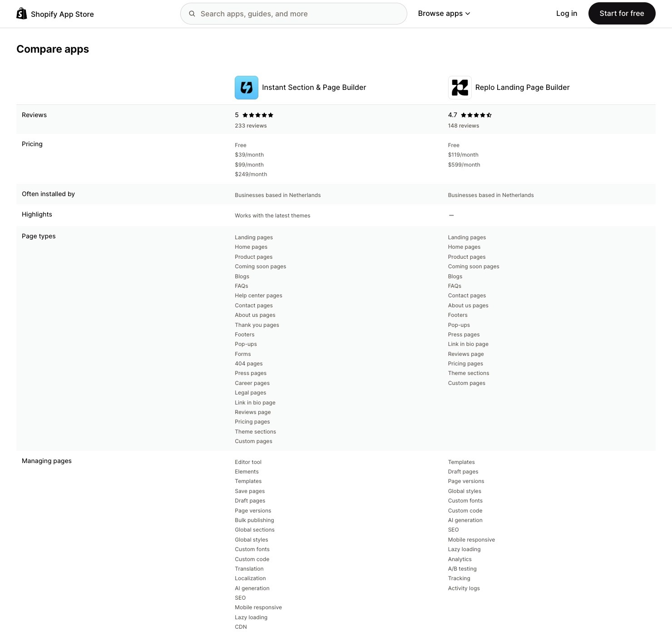Select the Instant Section & Page Builder app icon
The width and height of the screenshot is (672, 641).
click(246, 87)
